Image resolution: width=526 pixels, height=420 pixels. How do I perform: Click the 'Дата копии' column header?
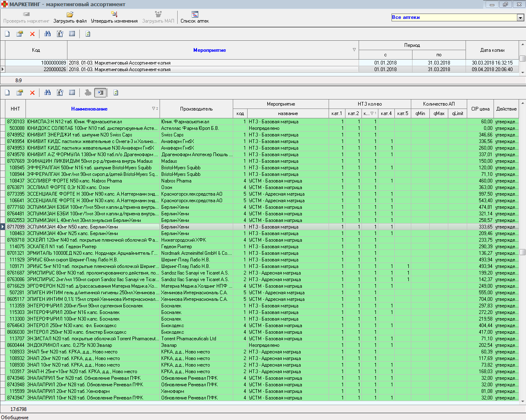click(492, 50)
